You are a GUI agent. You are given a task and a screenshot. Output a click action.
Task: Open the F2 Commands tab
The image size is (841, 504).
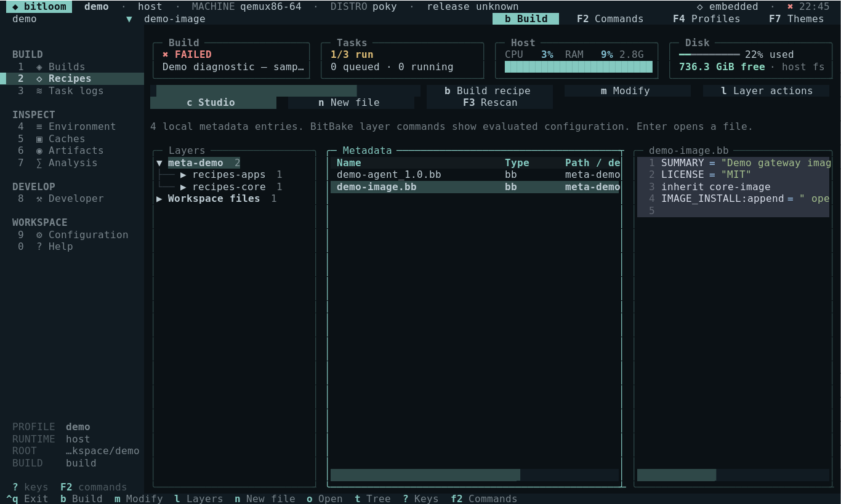(610, 18)
